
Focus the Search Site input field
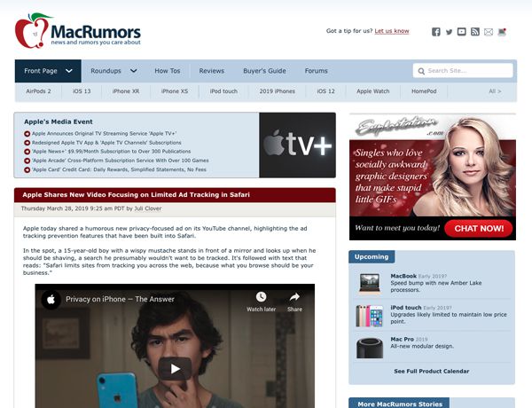(x=463, y=71)
